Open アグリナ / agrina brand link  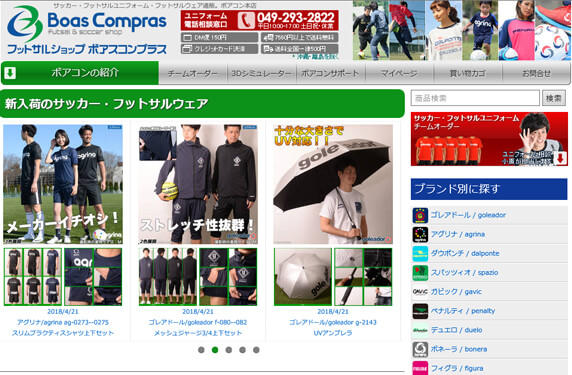click(x=458, y=235)
